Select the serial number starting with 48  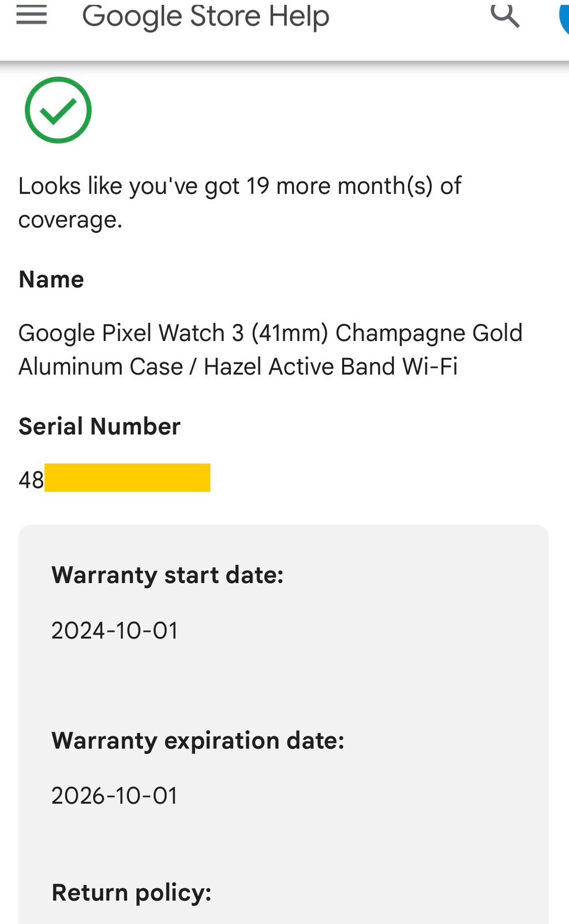pyautogui.click(x=114, y=478)
